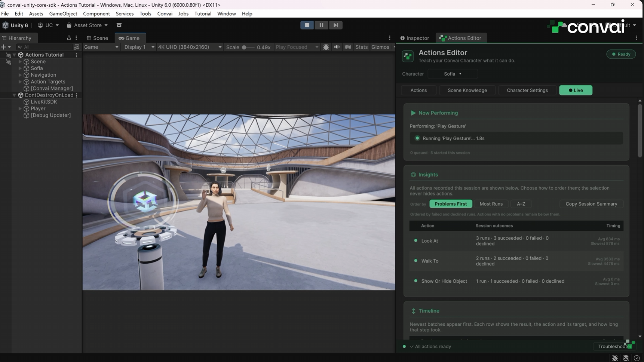Image resolution: width=644 pixels, height=362 pixels.
Task: Stop play mode with the stop button
Action: click(x=307, y=25)
